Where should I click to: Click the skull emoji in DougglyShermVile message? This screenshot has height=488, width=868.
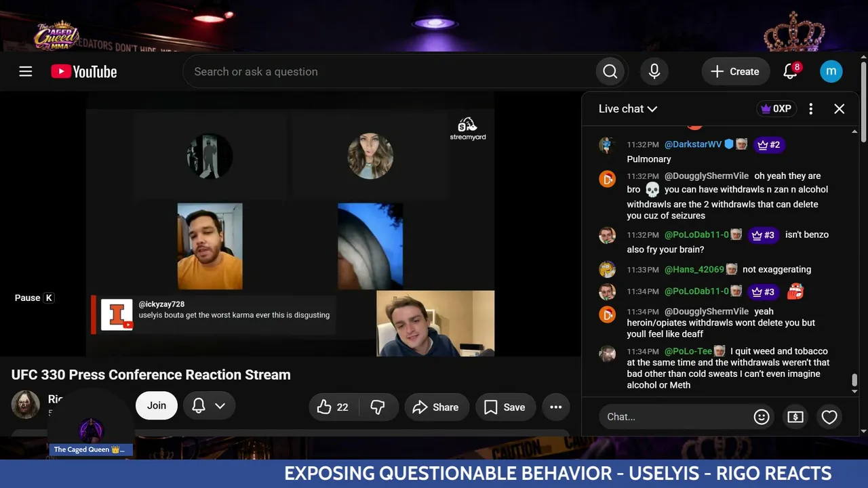652,190
